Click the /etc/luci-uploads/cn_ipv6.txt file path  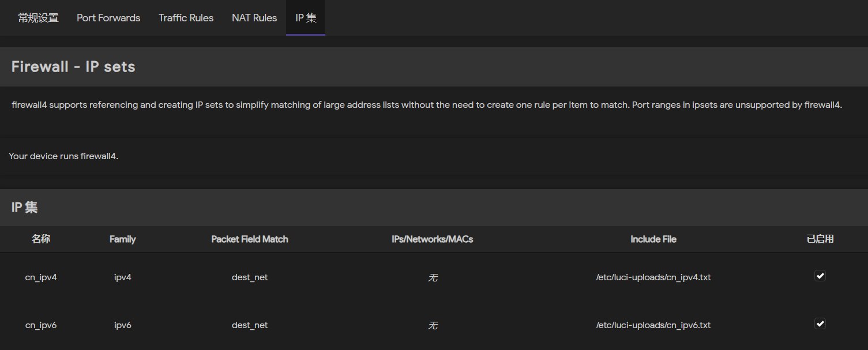[653, 325]
